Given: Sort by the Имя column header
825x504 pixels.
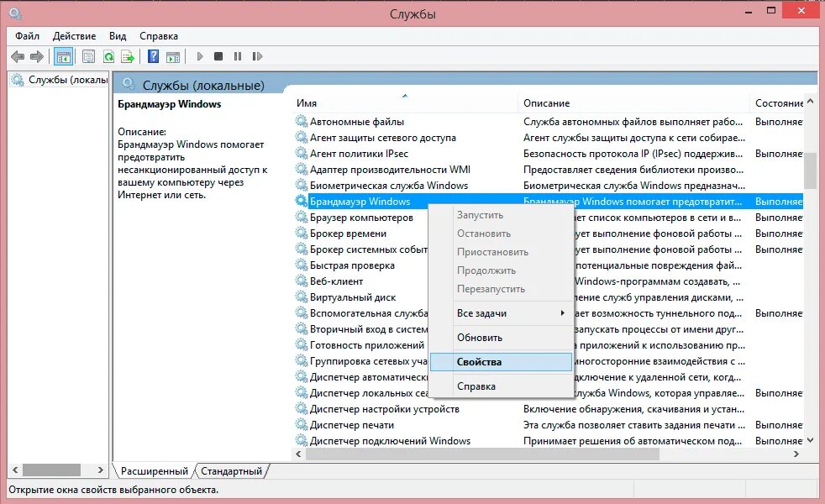Looking at the screenshot, I should [x=404, y=103].
